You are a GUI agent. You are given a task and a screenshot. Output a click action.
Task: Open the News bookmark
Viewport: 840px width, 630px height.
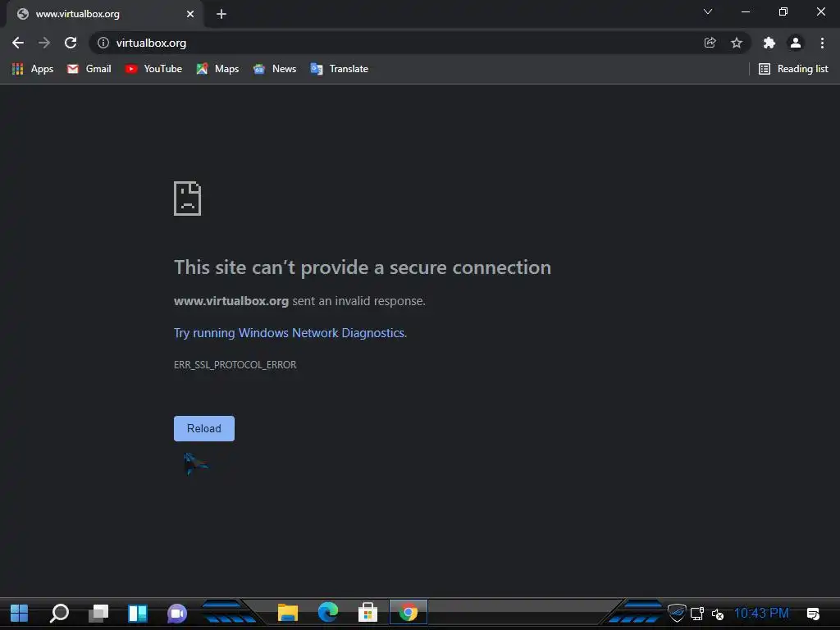274,69
